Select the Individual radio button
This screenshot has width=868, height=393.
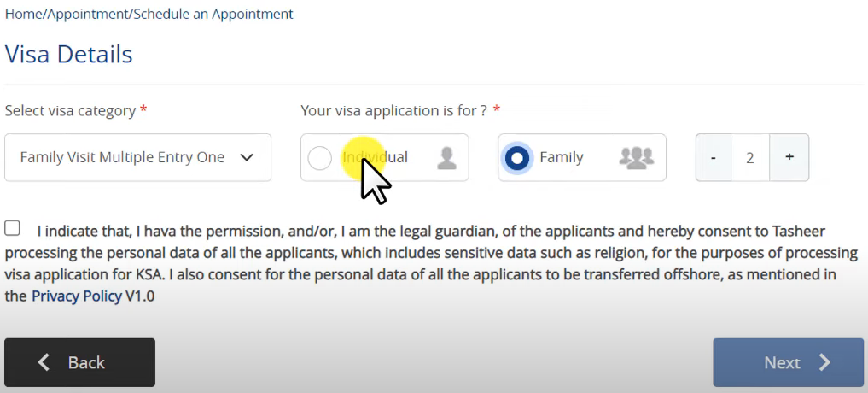[x=319, y=158]
